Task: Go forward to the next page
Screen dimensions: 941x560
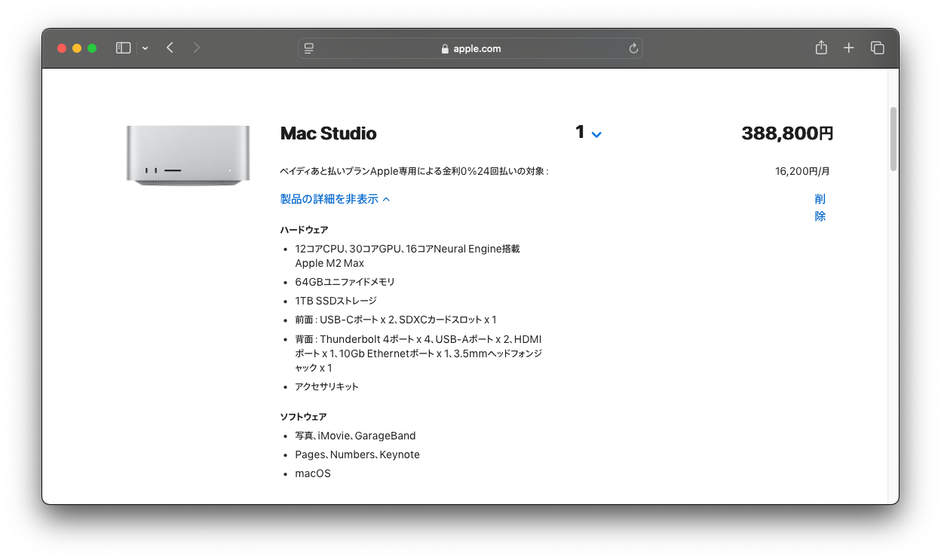Action: point(197,48)
